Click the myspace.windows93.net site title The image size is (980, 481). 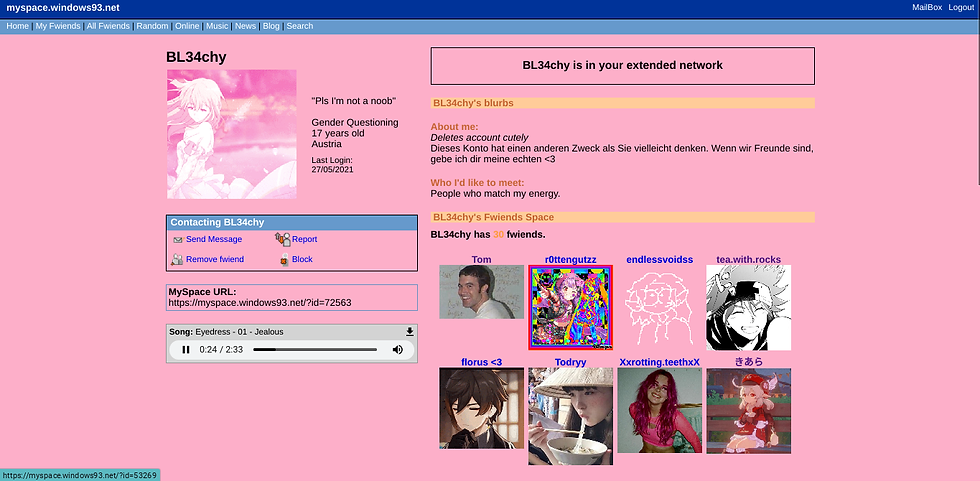pyautogui.click(x=63, y=8)
